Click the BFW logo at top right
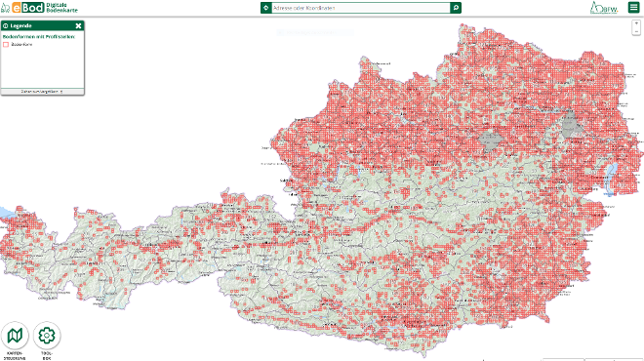Screen dimensions: 644x361 [x=604, y=8]
